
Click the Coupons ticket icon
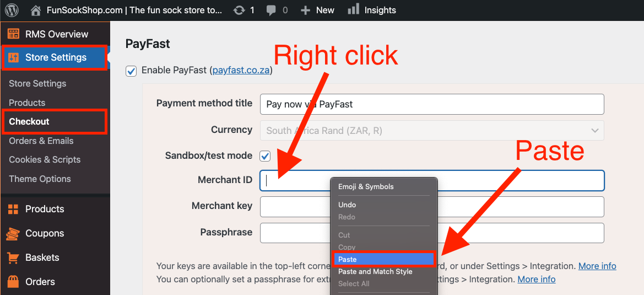[13, 233]
